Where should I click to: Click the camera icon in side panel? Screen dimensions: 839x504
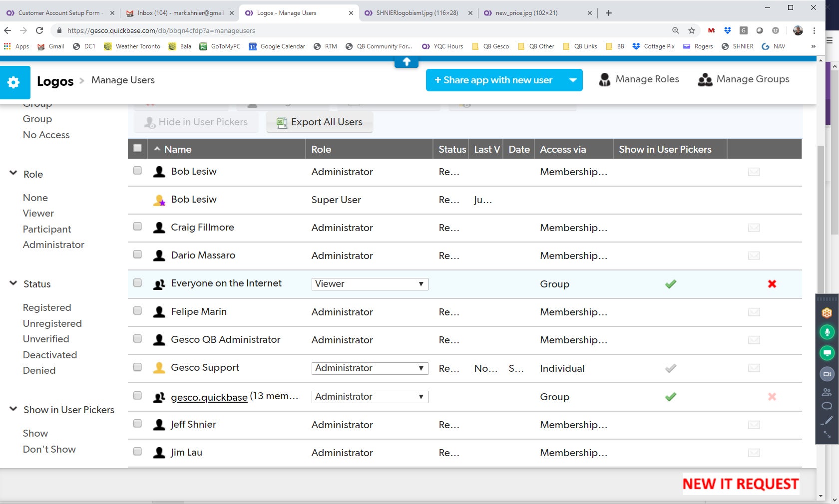click(827, 374)
